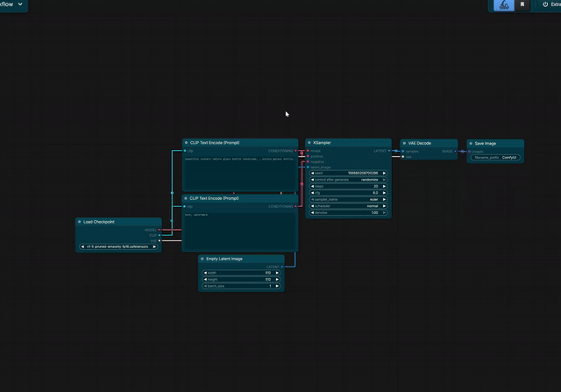Image resolution: width=561 pixels, height=392 pixels.
Task: Click the negative prompt text area with text, watermark
Action: (x=239, y=231)
